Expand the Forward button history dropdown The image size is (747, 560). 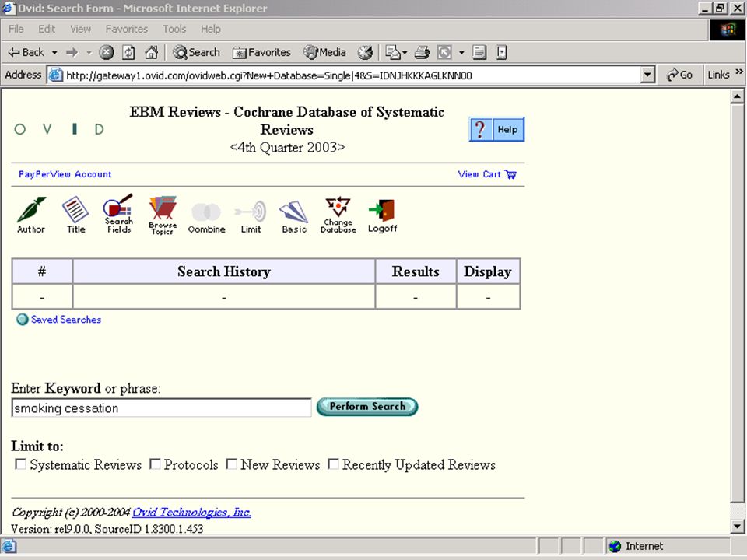(x=89, y=52)
